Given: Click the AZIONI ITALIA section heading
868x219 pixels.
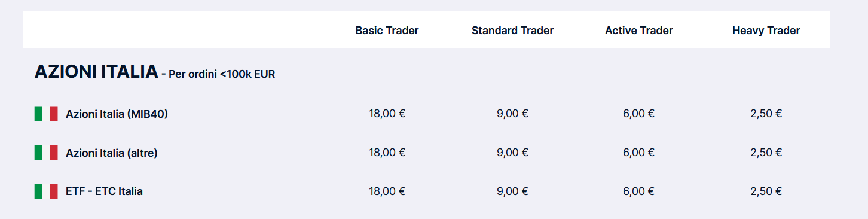Looking at the screenshot, I should click(96, 72).
